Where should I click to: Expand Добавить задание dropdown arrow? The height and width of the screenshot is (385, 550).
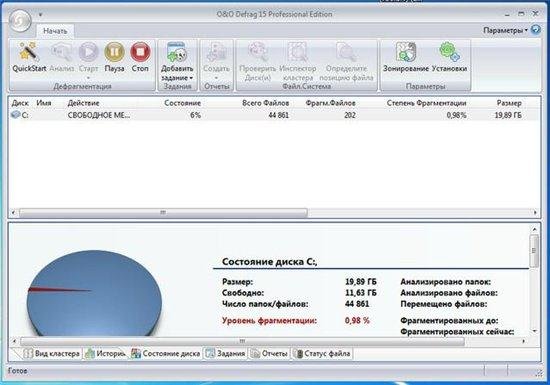coord(191,78)
